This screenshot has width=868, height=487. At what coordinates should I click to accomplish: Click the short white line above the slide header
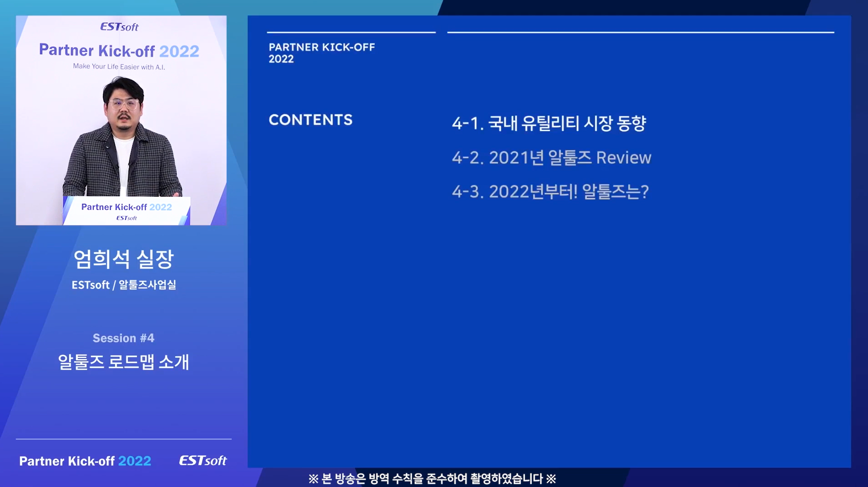[351, 32]
